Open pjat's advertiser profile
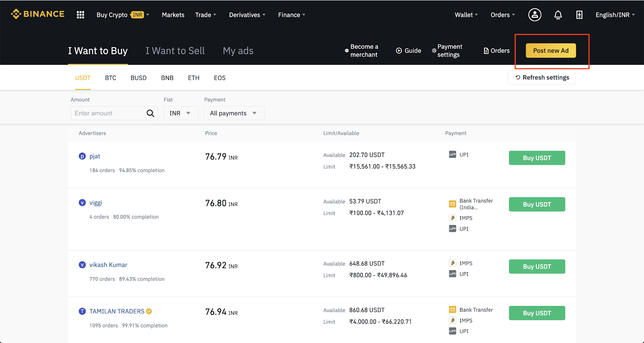Viewport: 644px width, 343px height. (x=95, y=156)
